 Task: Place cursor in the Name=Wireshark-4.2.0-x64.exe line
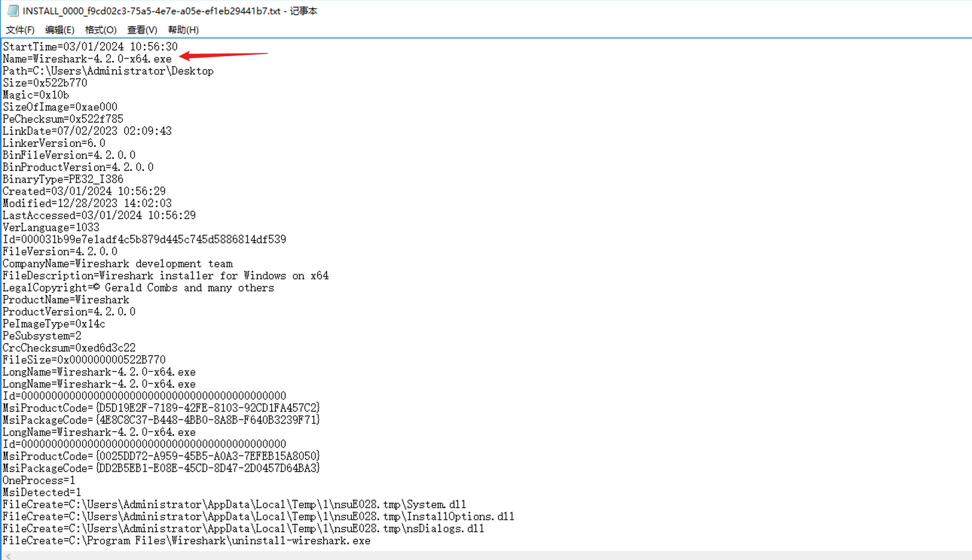tap(87, 59)
